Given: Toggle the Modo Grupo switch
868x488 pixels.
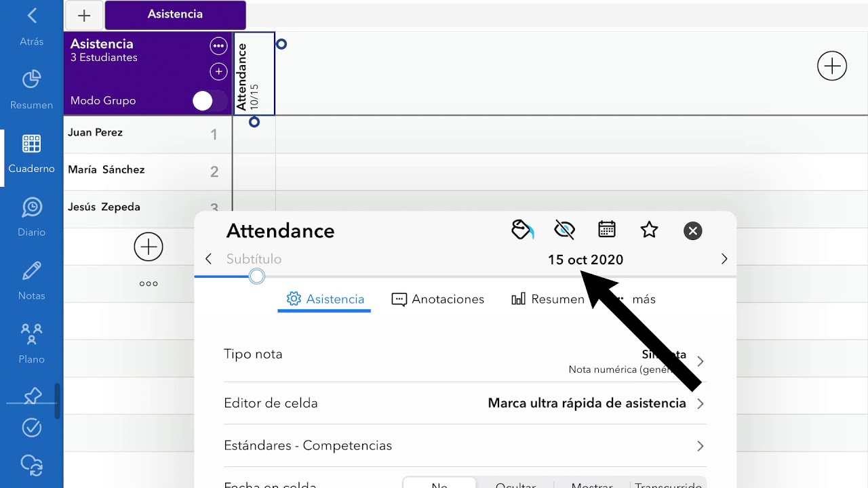Looking at the screenshot, I should (x=210, y=101).
